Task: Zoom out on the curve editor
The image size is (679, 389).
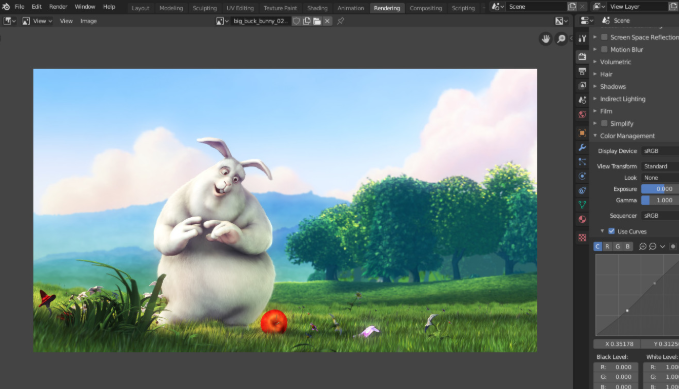Action: (x=653, y=246)
